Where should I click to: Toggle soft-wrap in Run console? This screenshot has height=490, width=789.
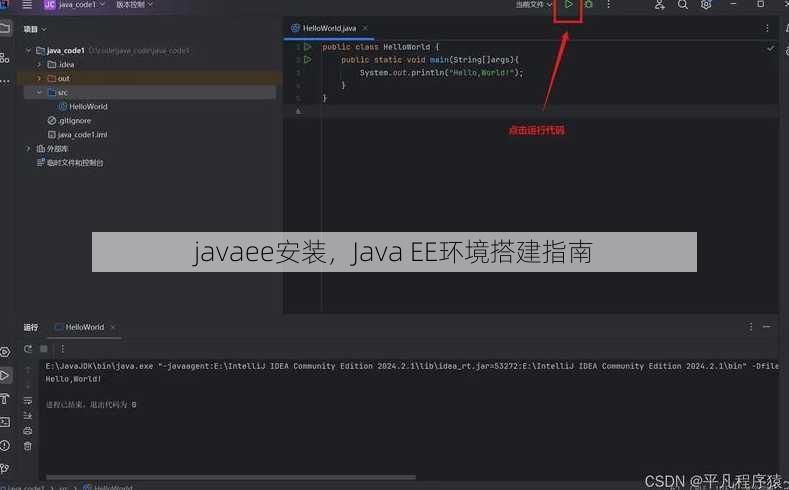(x=28, y=400)
